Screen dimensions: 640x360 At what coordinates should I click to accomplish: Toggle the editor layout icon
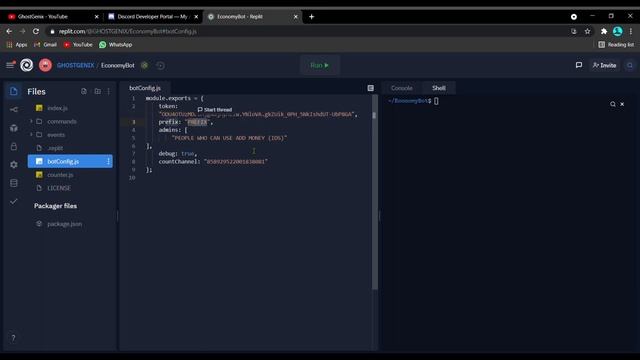[371, 88]
